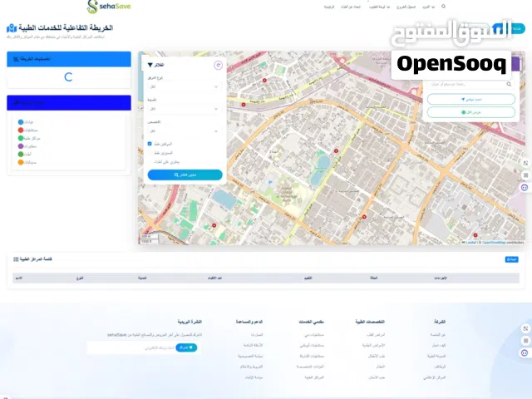Apply filters with the blue search button
This screenshot has width=532, height=399.
coord(185,175)
